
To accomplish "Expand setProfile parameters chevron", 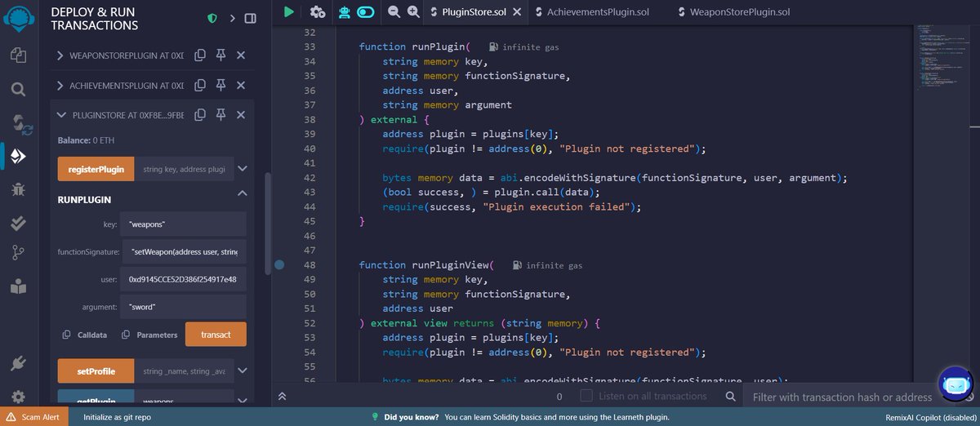I will click(x=242, y=371).
